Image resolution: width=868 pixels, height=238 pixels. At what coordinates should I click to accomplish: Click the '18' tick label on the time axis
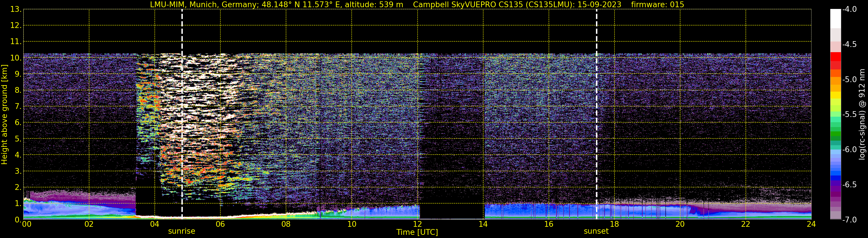(x=614, y=224)
